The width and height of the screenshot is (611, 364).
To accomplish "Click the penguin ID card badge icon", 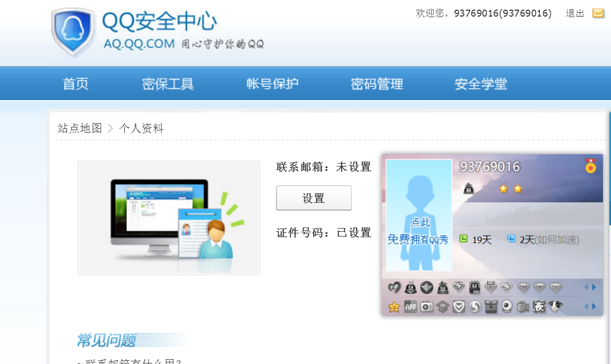I will coord(474,287).
